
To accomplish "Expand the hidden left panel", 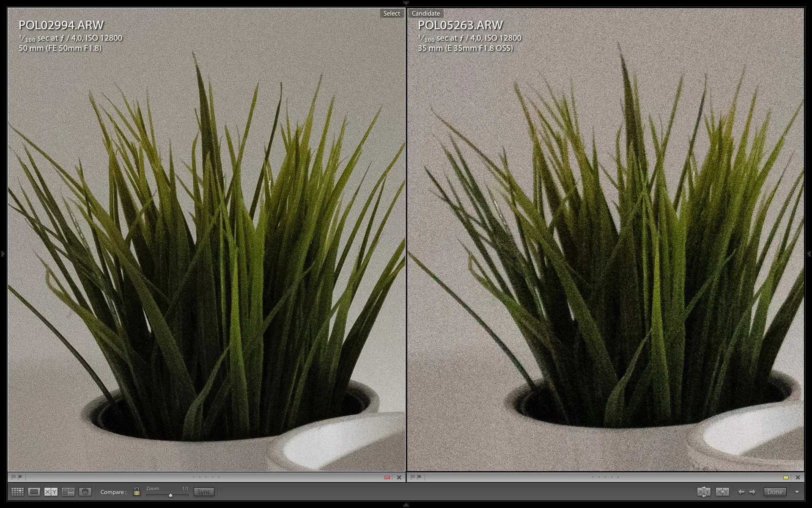I will pos(3,254).
